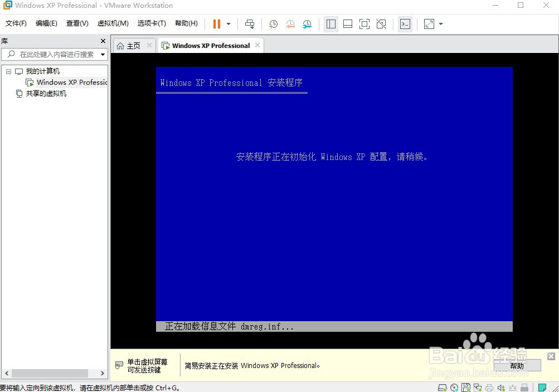This screenshot has width=559, height=392.
Task: Switch to the Windows XP Professional tab
Action: coord(211,46)
